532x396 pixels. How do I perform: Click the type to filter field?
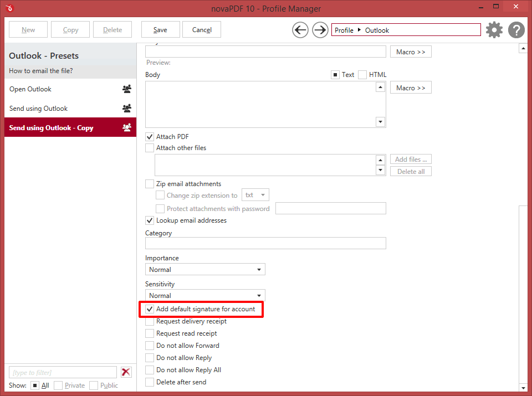[63, 372]
